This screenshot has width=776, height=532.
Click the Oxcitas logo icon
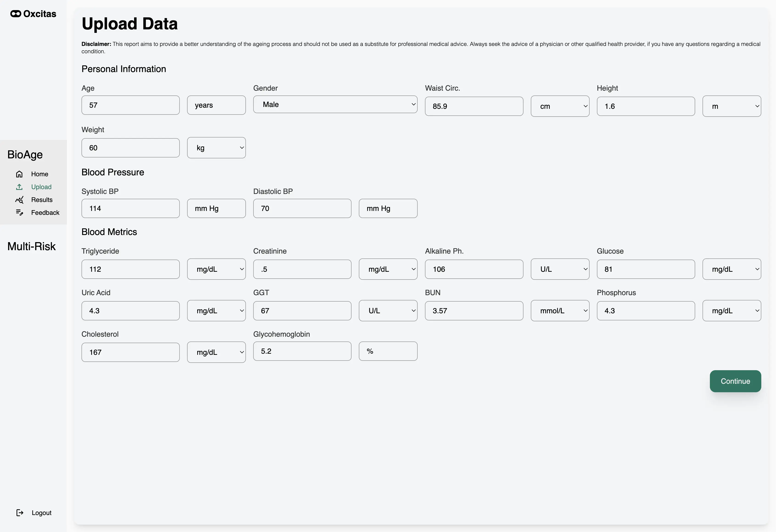click(16, 14)
